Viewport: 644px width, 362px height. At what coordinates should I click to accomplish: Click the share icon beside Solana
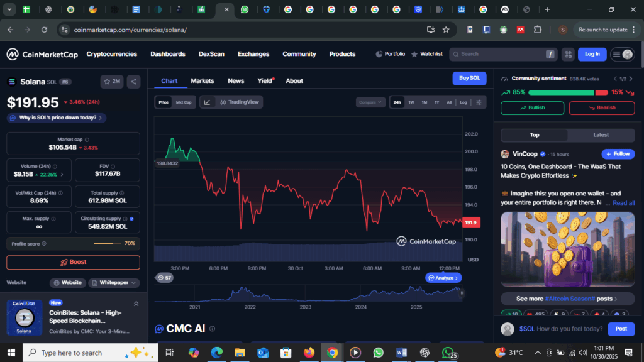(x=133, y=81)
